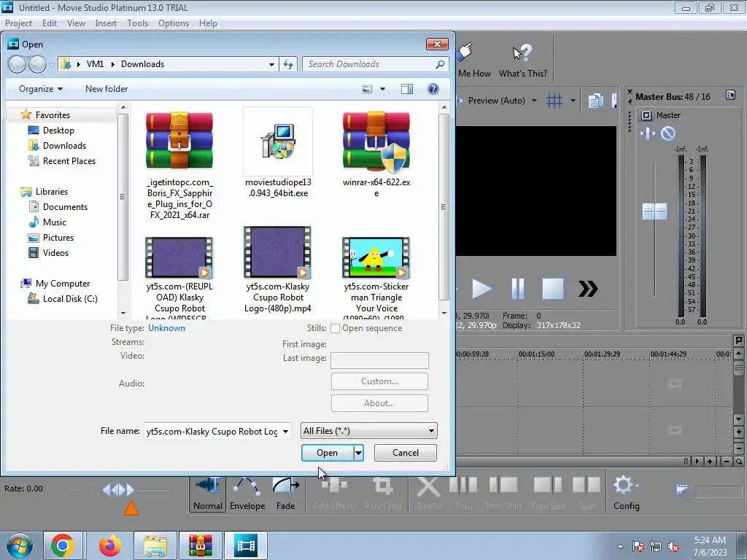Click the Cancel button
This screenshot has height=560, width=747.
[x=406, y=452]
